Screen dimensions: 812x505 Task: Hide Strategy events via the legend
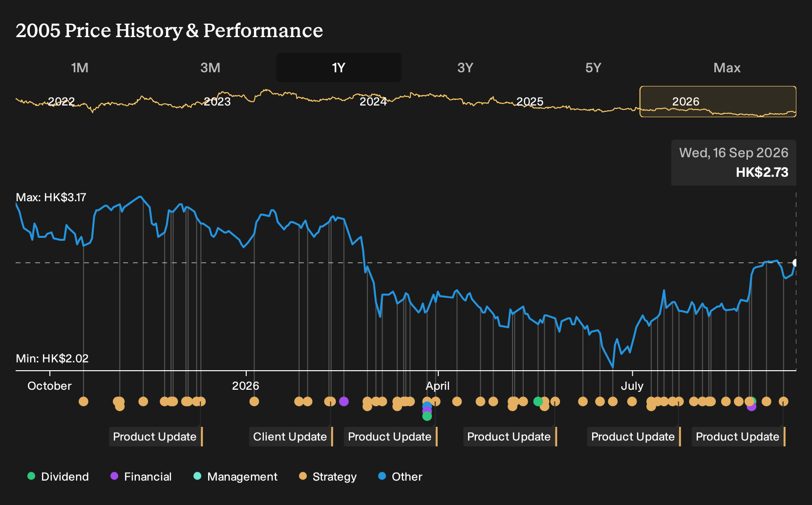(328, 476)
